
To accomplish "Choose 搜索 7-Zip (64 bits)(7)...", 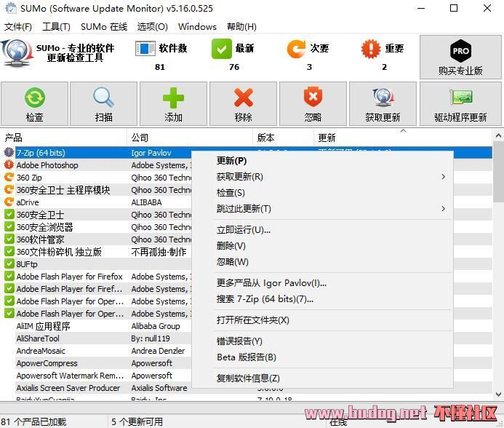I will [322, 299].
